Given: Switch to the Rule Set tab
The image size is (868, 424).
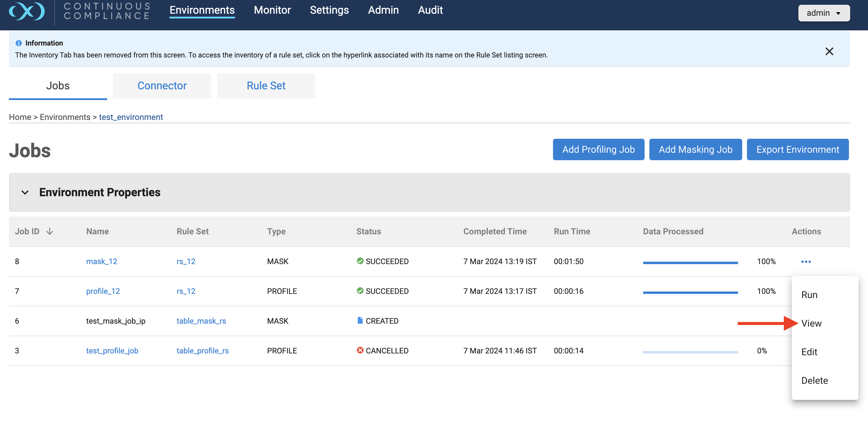Looking at the screenshot, I should [266, 86].
